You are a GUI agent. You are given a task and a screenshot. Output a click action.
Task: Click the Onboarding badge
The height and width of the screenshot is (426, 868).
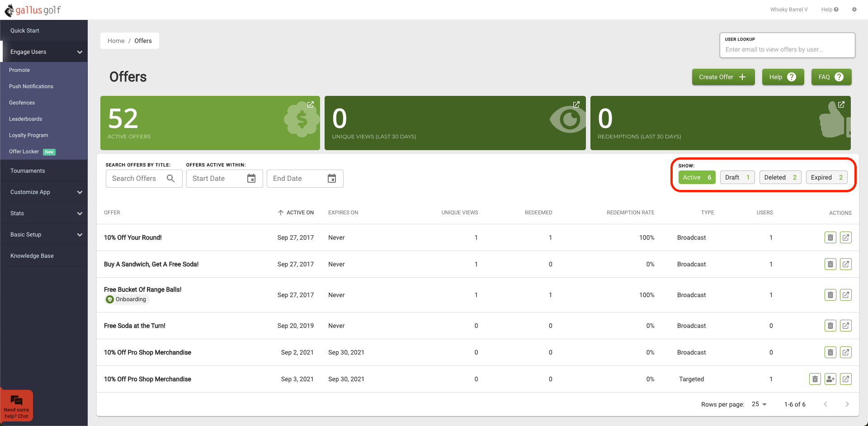point(127,299)
